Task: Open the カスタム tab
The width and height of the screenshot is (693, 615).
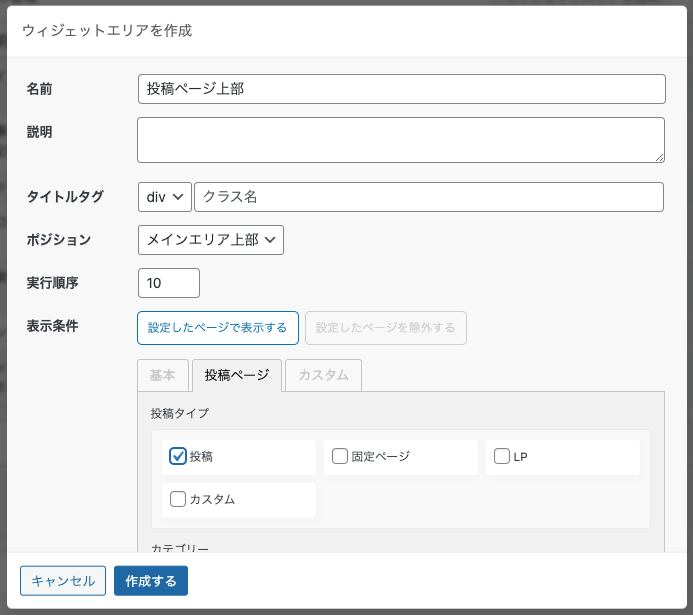Action: (x=324, y=375)
